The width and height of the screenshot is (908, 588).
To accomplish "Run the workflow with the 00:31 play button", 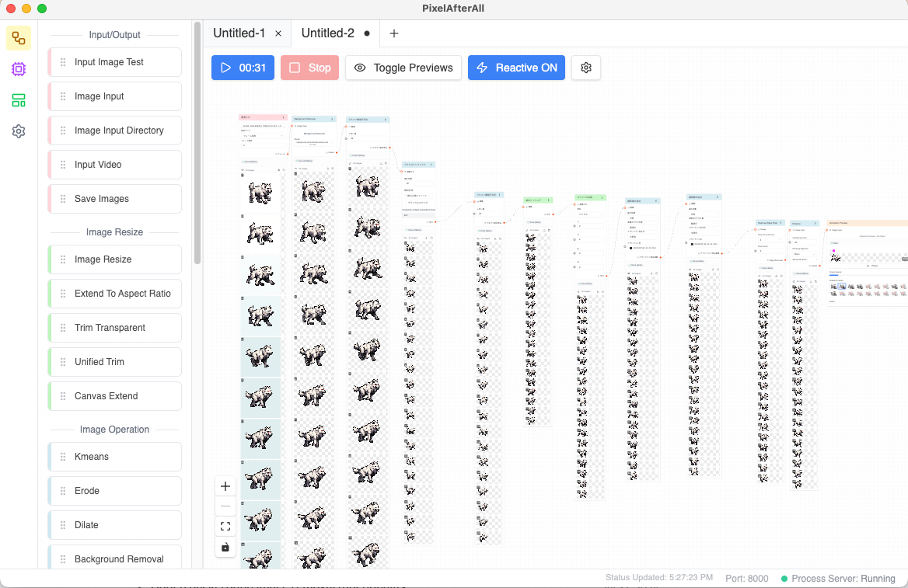I will 243,68.
